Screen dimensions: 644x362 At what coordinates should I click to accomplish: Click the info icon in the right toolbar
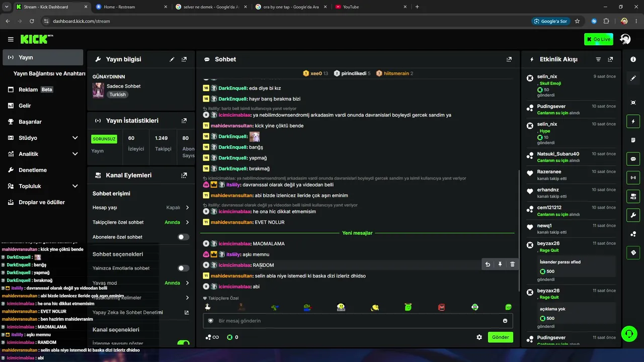pyautogui.click(x=633, y=59)
